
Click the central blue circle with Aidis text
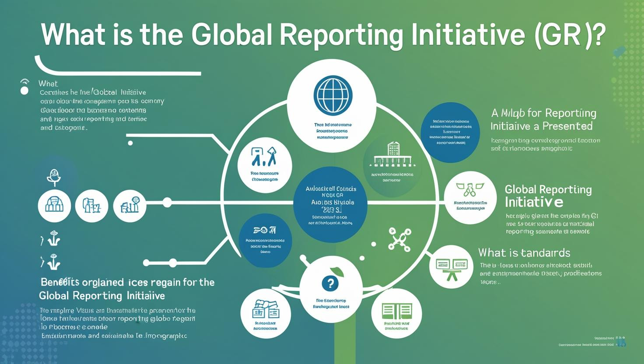331,205
